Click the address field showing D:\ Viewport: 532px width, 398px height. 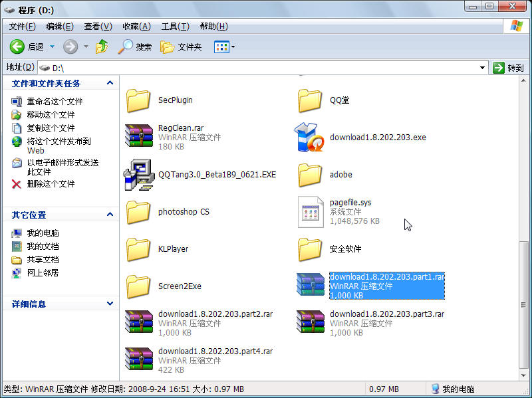pos(263,68)
